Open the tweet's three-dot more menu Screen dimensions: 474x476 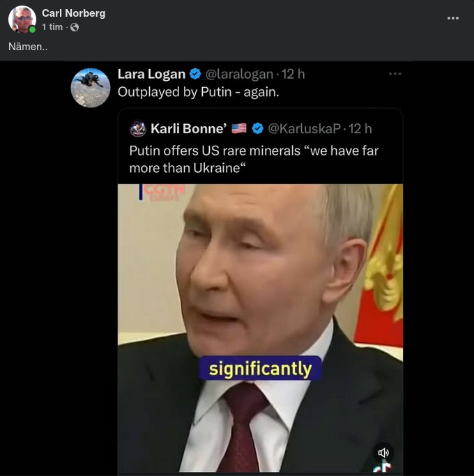tap(395, 74)
